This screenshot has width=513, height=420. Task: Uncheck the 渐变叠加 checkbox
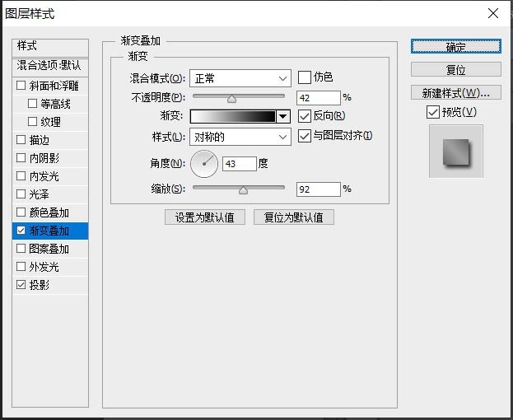coord(21,231)
